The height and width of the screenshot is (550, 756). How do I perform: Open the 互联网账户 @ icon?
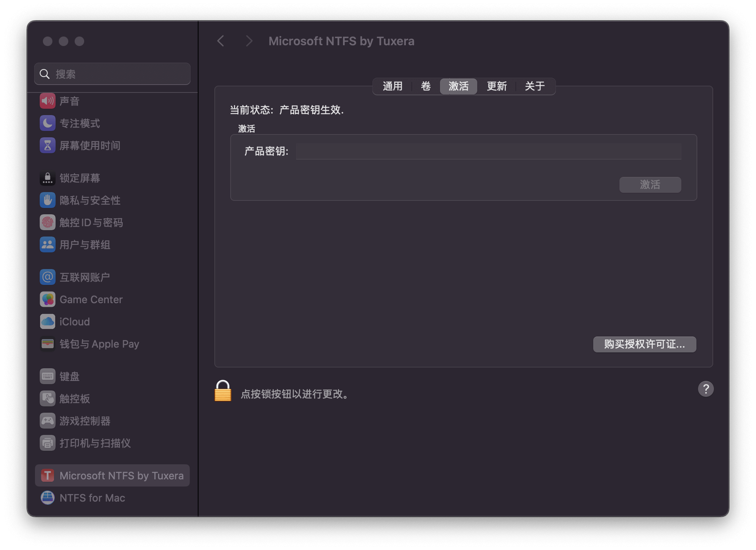(x=48, y=277)
